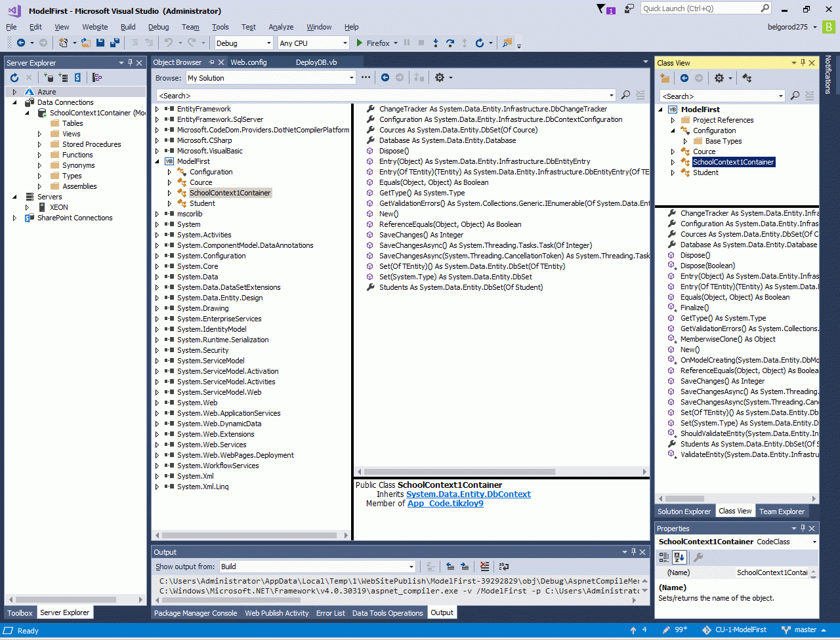Viewport: 840px width, 640px height.
Task: Toggle auto-hide pin on Properties panel
Action: pos(803,528)
